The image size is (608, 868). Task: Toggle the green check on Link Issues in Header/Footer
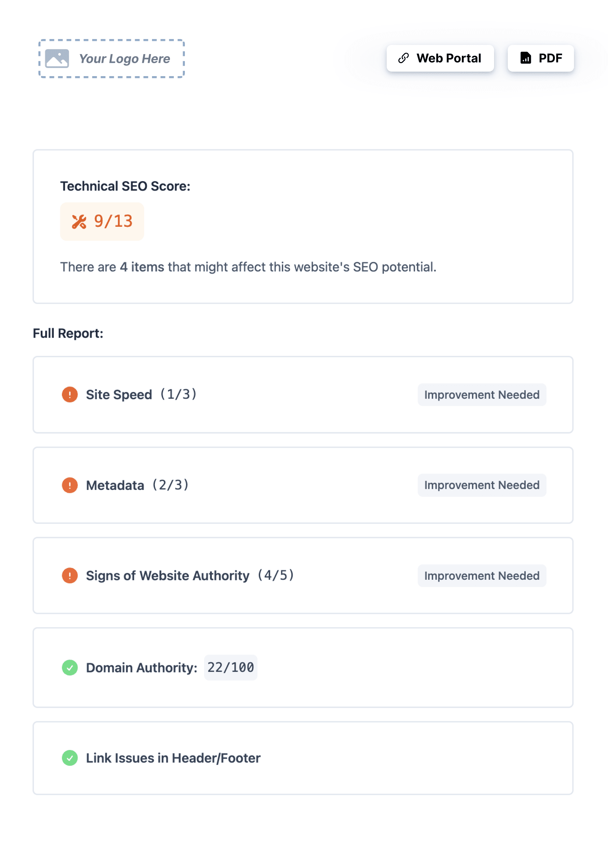(x=70, y=758)
